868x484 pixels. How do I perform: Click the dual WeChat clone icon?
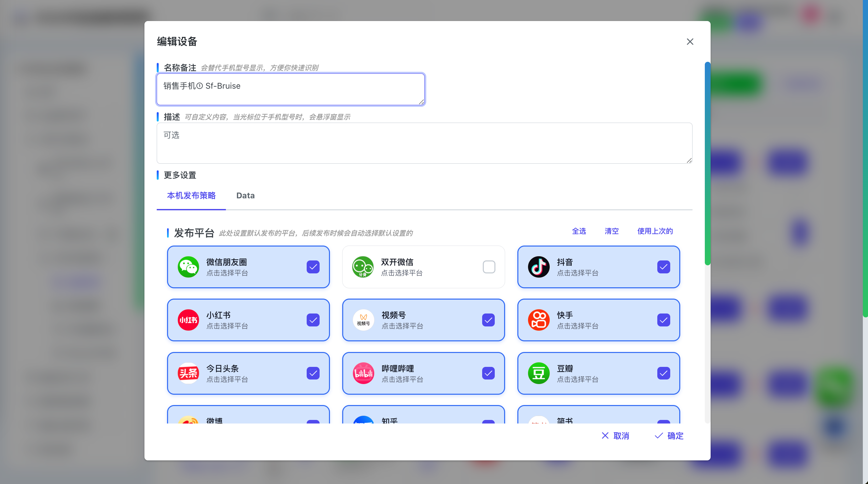point(363,267)
